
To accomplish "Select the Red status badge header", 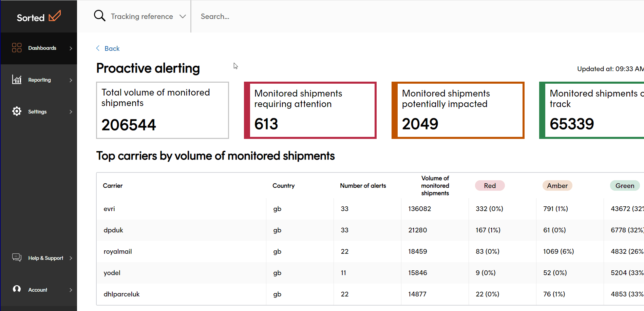I will coord(490,186).
